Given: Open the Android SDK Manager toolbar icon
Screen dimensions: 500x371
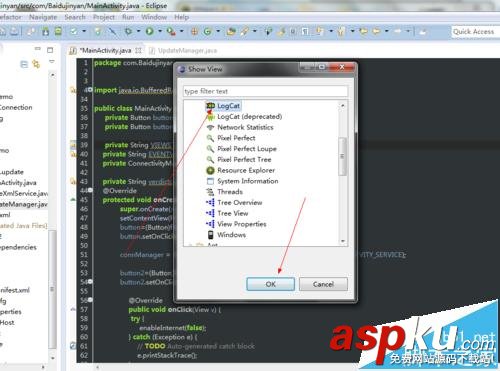Looking at the screenshot, I should (46, 31).
